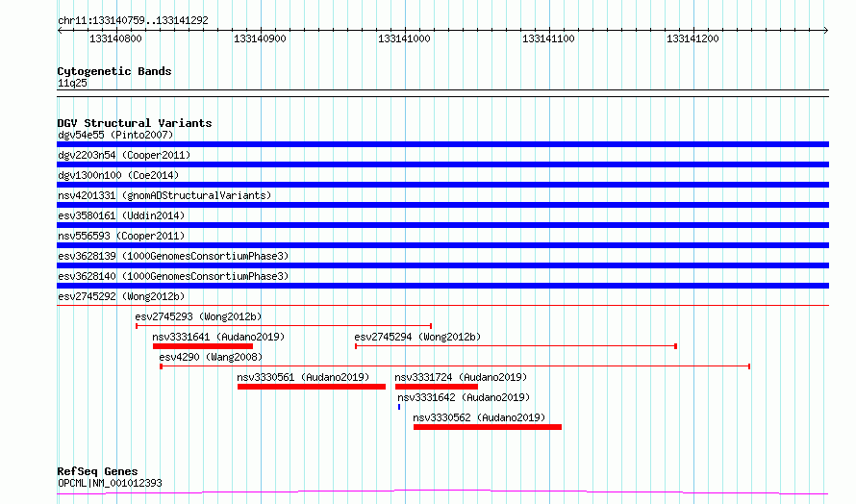Viewport: 856px width, 504px height.
Task: Click the Cytogenetic Bands track heading
Action: (114, 71)
